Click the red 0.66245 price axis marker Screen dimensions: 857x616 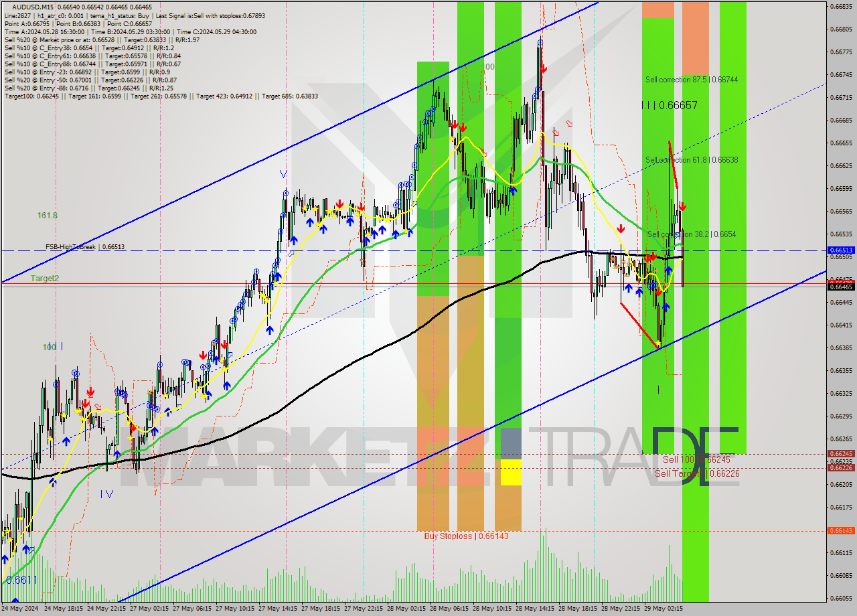[x=842, y=453]
